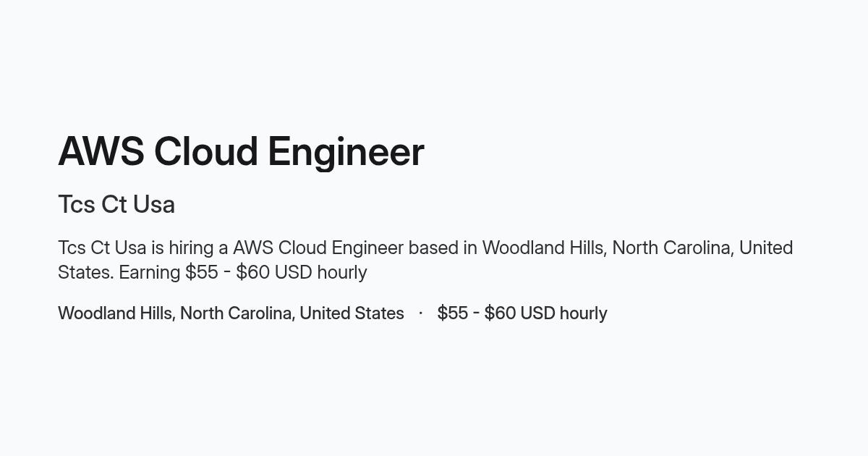Click 'United States' in the bottom location row

[x=352, y=313]
